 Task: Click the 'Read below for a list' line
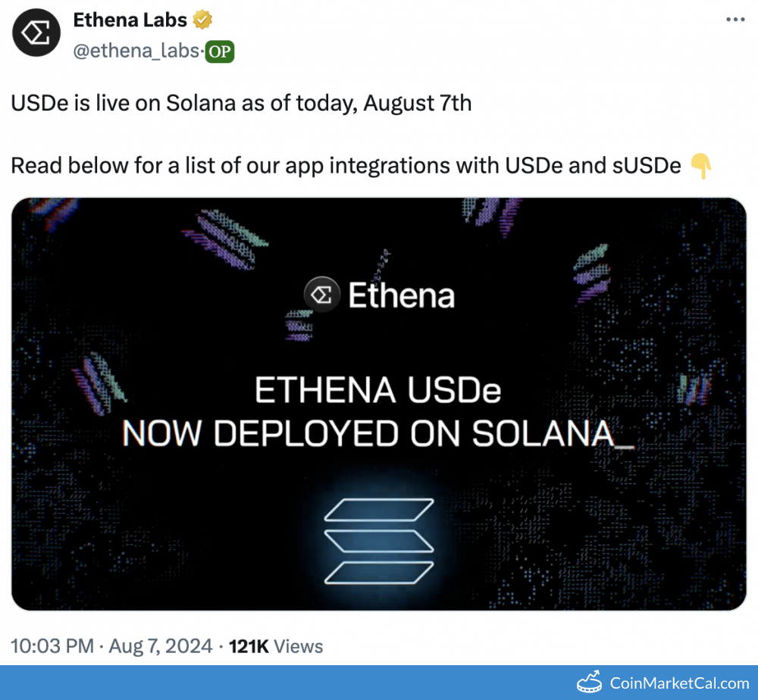[346, 166]
